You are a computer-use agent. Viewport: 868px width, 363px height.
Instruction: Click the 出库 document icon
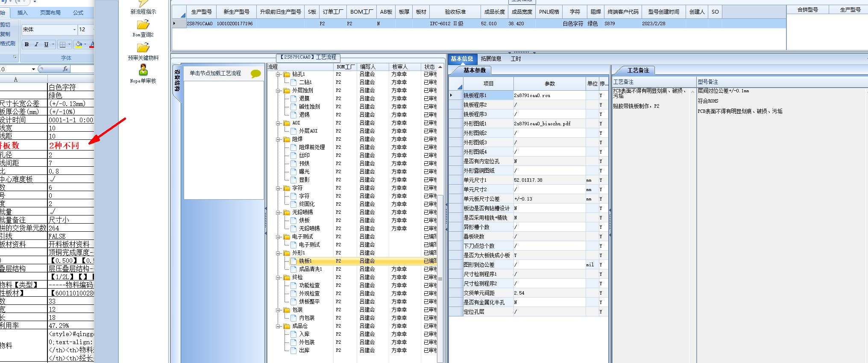(294, 350)
